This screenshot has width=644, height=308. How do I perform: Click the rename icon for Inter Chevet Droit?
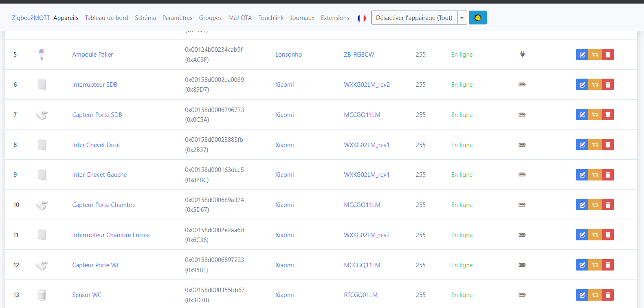[x=582, y=145]
